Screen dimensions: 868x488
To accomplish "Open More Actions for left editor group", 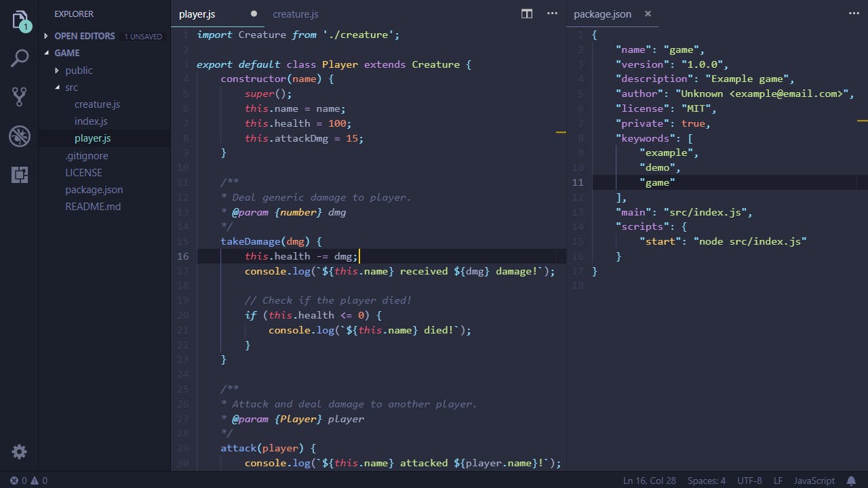I will click(x=552, y=14).
